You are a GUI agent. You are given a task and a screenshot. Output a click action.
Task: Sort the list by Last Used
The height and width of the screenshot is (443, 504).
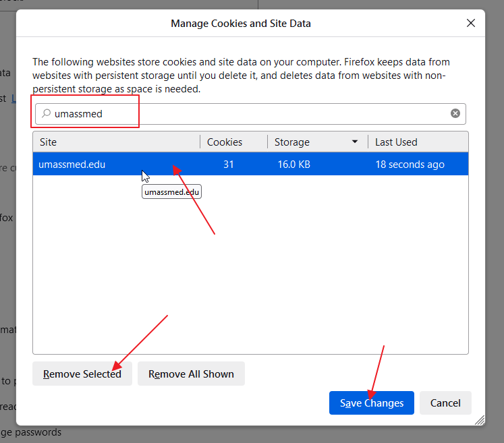click(417, 142)
